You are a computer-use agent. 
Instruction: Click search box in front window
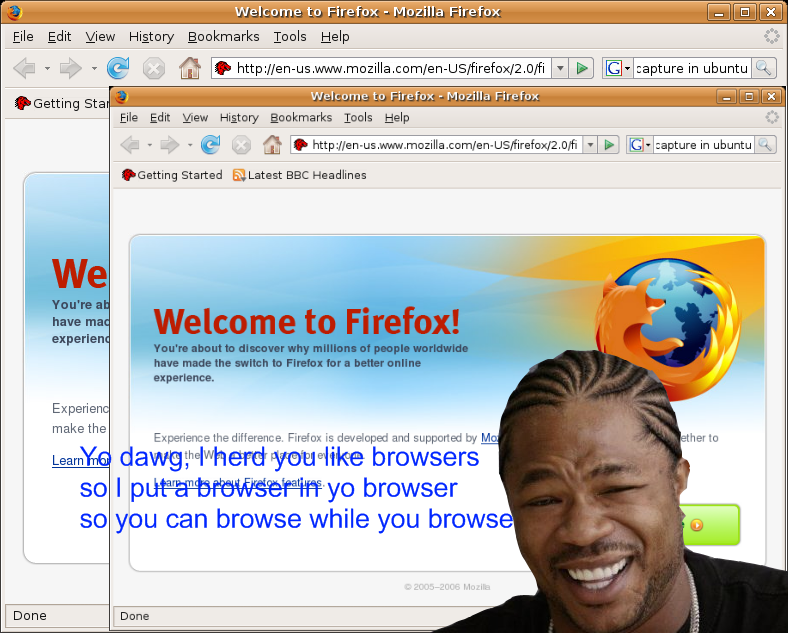704,145
